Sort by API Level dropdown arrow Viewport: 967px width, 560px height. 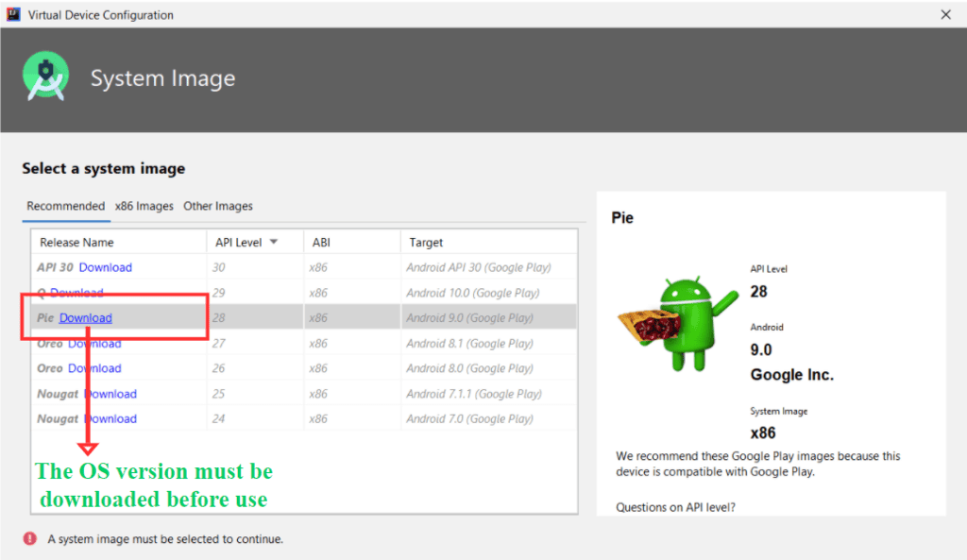[x=274, y=243]
